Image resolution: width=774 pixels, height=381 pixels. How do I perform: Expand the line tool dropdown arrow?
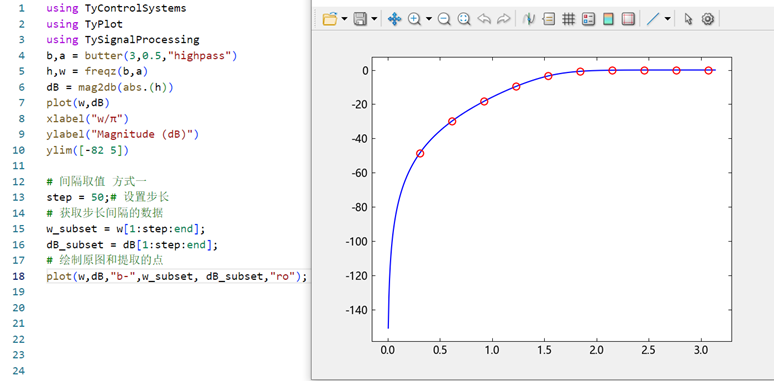(x=667, y=19)
